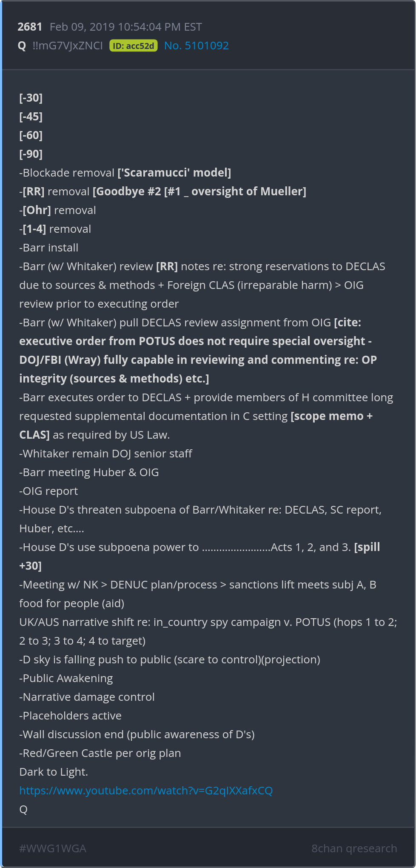Click the [-30] line
The image size is (416, 868).
tap(31, 98)
